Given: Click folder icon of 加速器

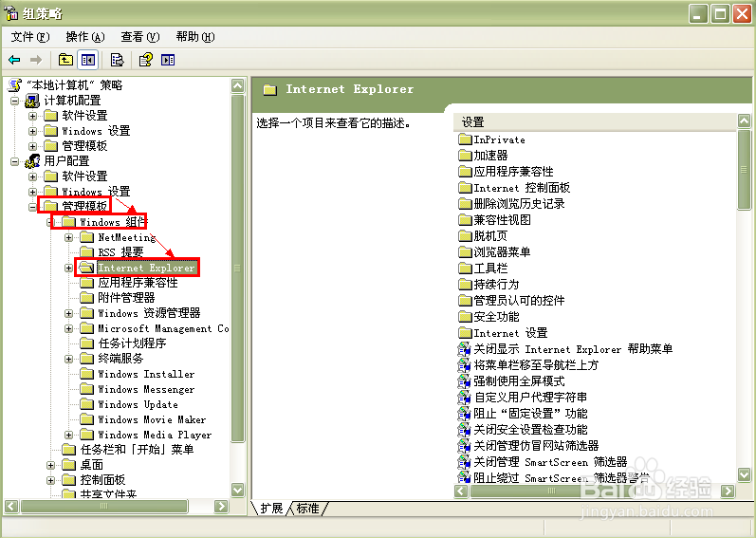Looking at the screenshot, I should [x=465, y=156].
